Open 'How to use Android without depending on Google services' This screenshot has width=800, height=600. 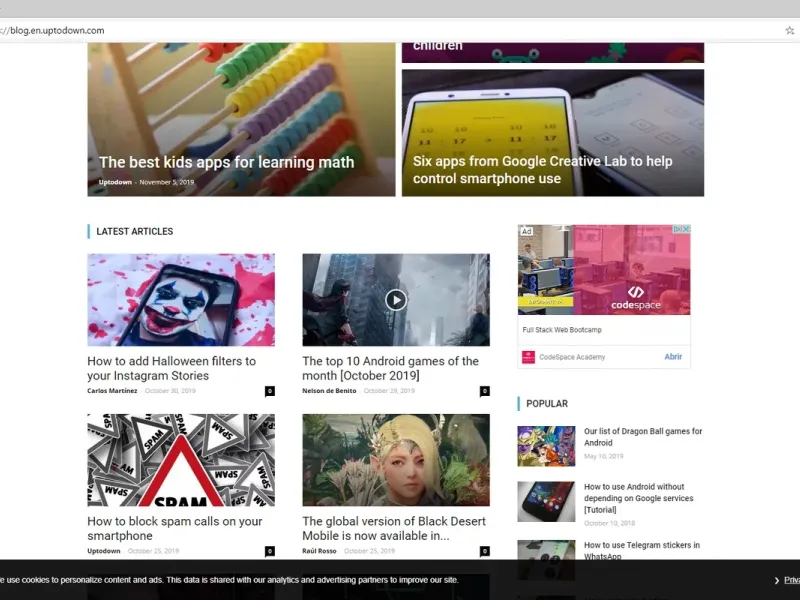tap(639, 498)
